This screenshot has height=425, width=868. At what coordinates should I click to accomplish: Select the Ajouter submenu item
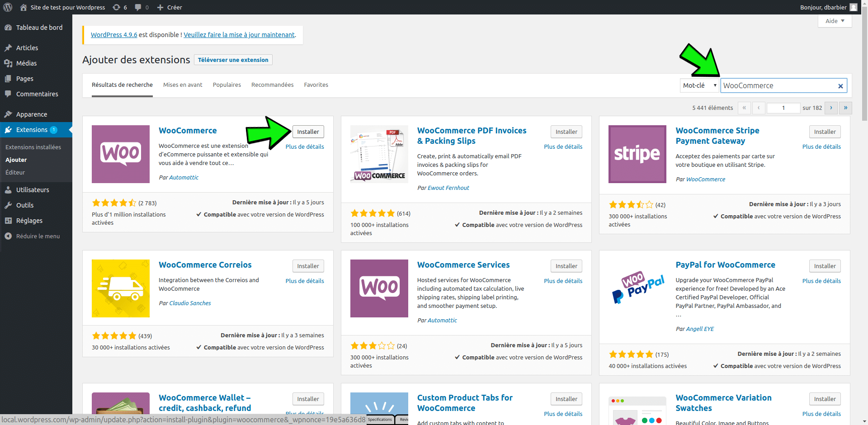(16, 160)
